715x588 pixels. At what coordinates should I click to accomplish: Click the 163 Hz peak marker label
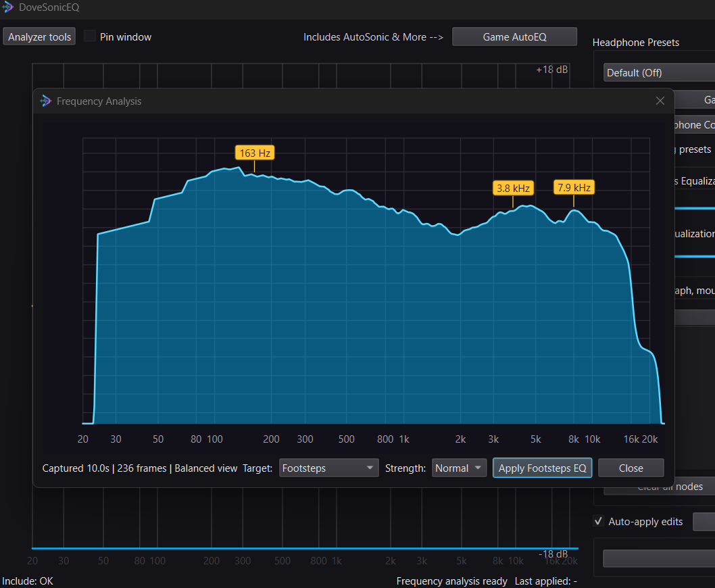click(x=255, y=153)
